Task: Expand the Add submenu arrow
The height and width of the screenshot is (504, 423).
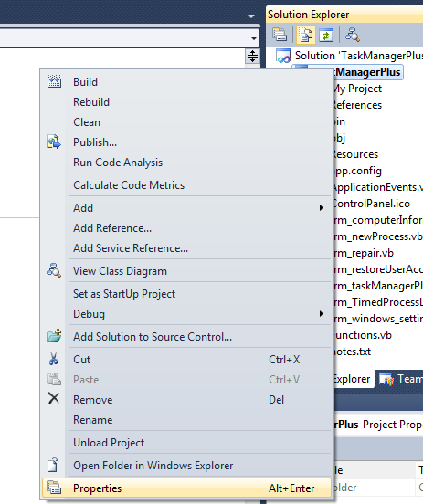Action: [x=321, y=207]
